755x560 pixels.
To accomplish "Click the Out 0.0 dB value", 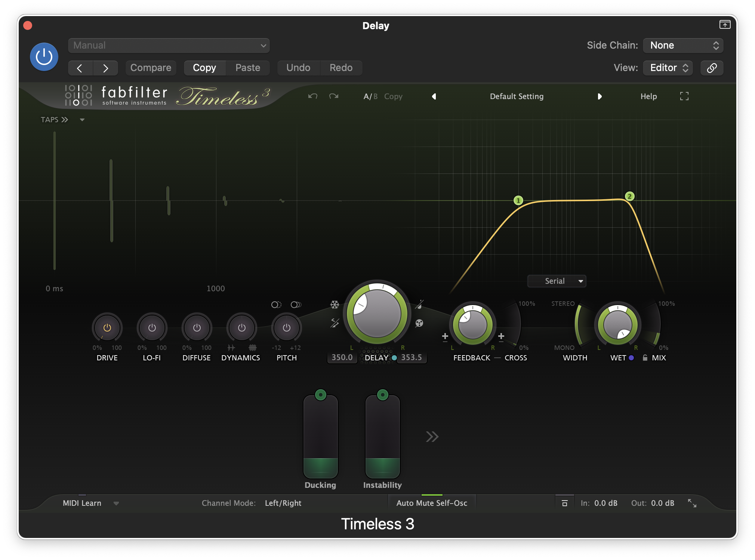I will [x=663, y=503].
